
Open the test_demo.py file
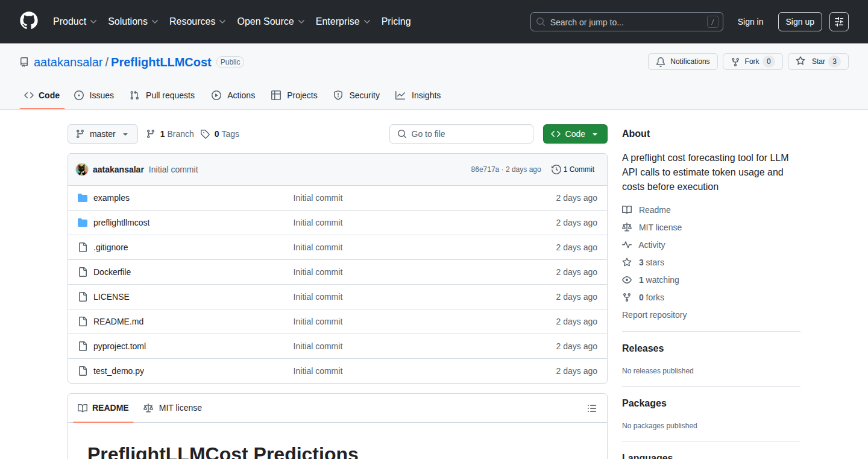[119, 371]
